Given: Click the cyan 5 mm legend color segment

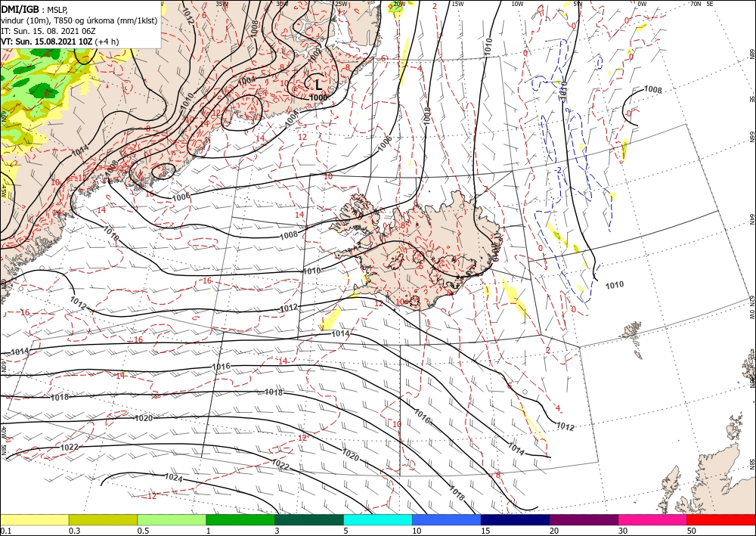Looking at the screenshot, I should [x=378, y=519].
